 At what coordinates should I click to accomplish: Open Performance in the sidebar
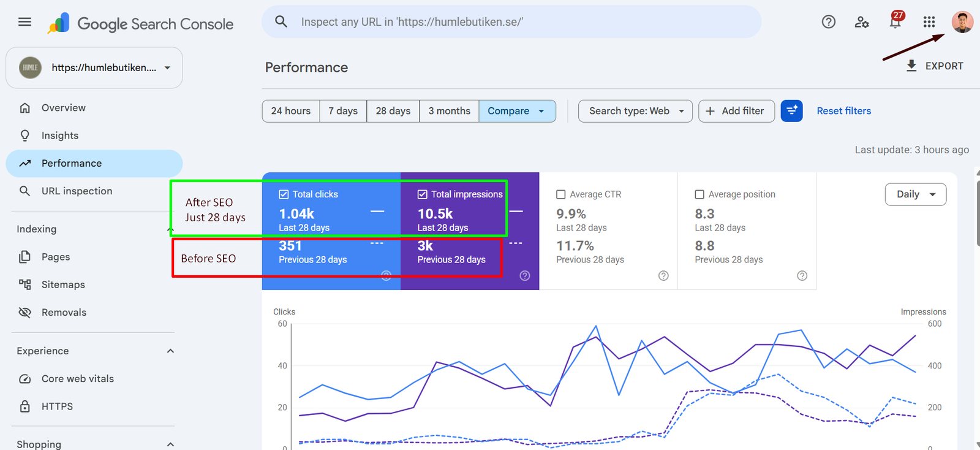[94, 164]
